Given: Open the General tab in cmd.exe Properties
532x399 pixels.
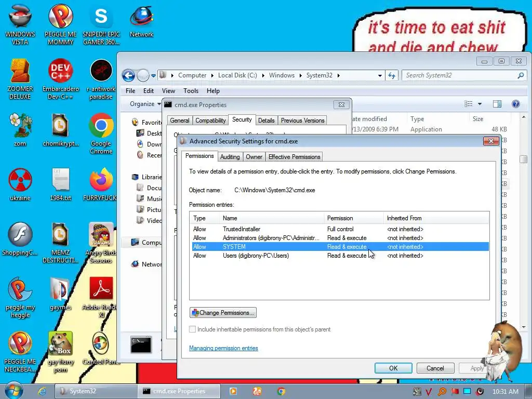Looking at the screenshot, I should 179,121.
